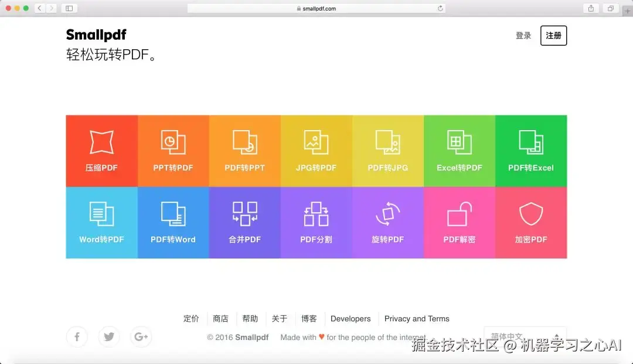Screen dimensions: 633x364
Task: Choose the PDF分割 split tile
Action: click(x=316, y=222)
